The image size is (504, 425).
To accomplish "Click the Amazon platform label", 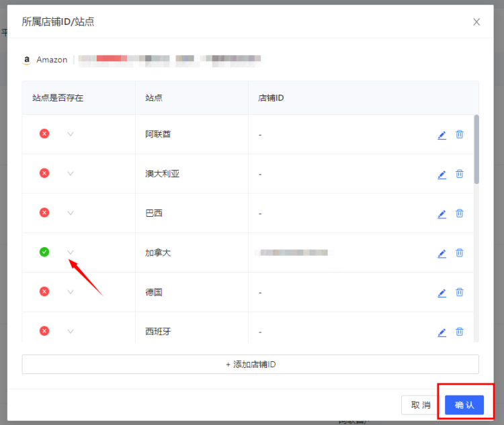I will (52, 60).
